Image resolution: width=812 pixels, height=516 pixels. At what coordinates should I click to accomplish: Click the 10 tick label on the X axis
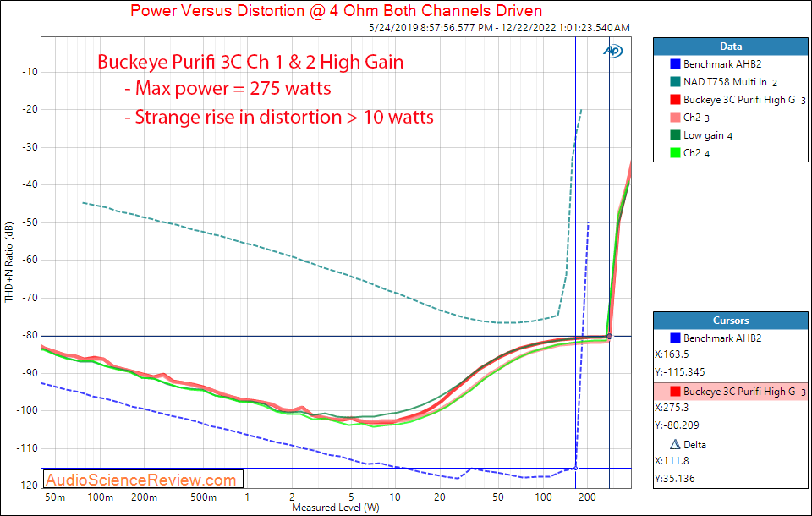click(395, 497)
